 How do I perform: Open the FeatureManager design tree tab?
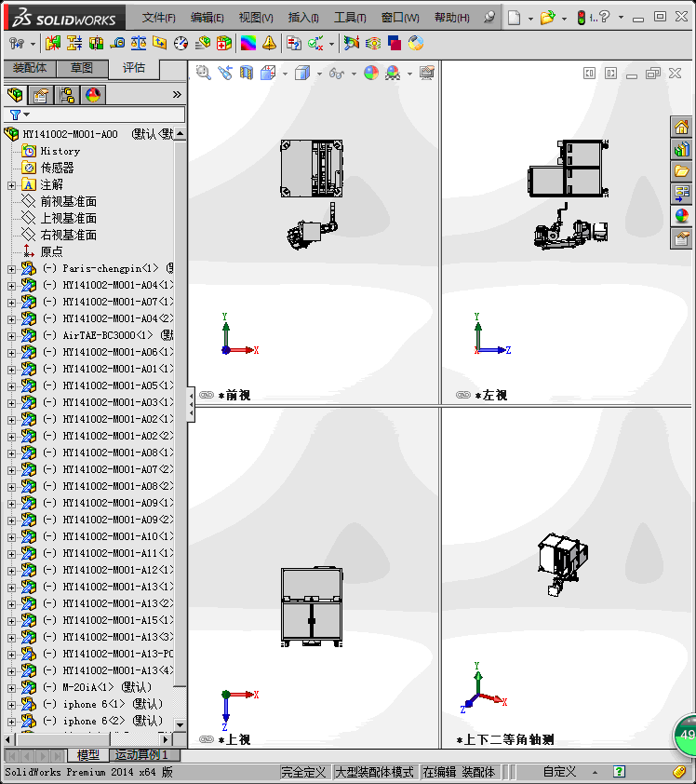pyautogui.click(x=15, y=94)
